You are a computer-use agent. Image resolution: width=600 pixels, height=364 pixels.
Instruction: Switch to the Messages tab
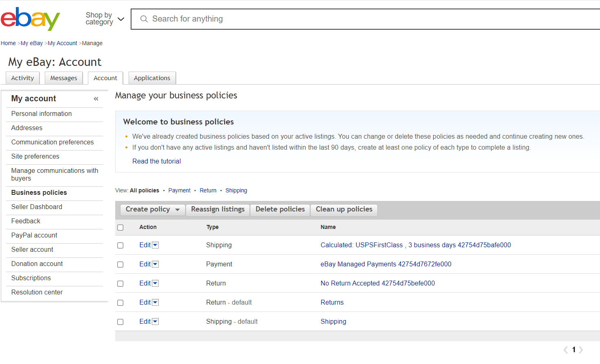tap(64, 78)
